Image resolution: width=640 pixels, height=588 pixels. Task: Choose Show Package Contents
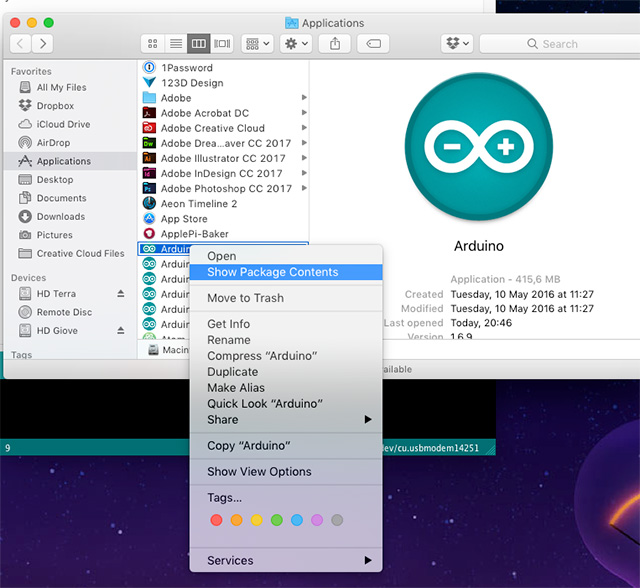[272, 272]
